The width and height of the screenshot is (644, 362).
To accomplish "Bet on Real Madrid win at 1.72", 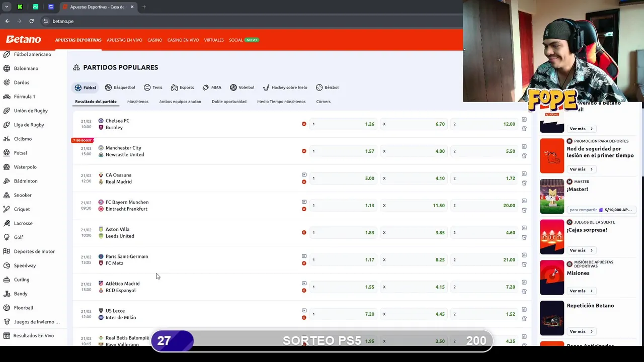I will (x=484, y=178).
